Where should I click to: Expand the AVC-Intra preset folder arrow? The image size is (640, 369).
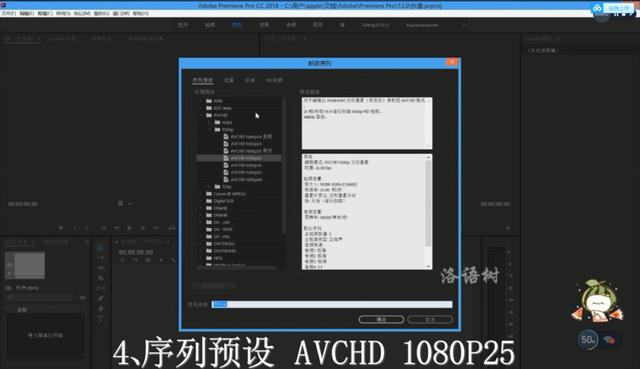click(x=200, y=108)
